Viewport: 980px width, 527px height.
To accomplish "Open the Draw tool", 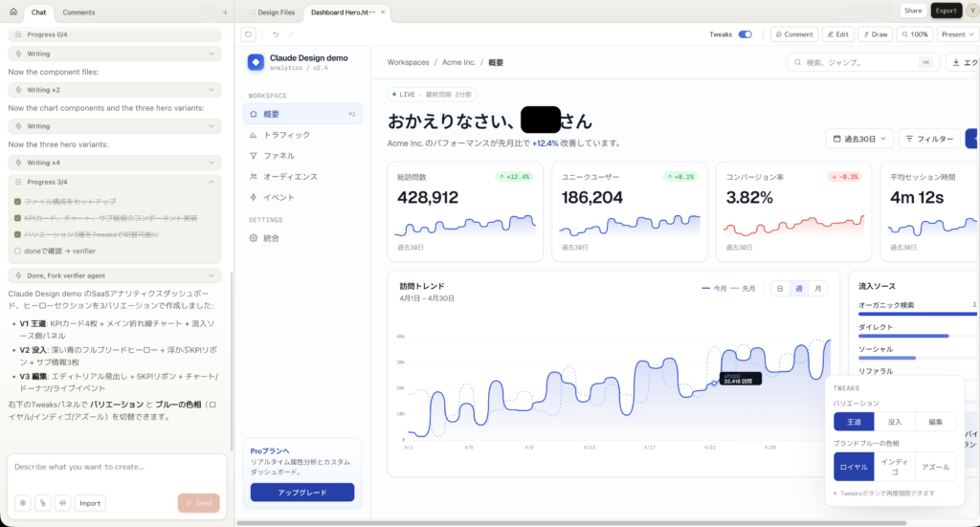I will point(875,34).
